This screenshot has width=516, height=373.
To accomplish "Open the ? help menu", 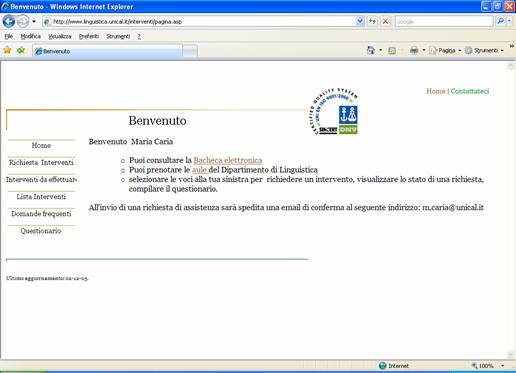I will pos(139,36).
